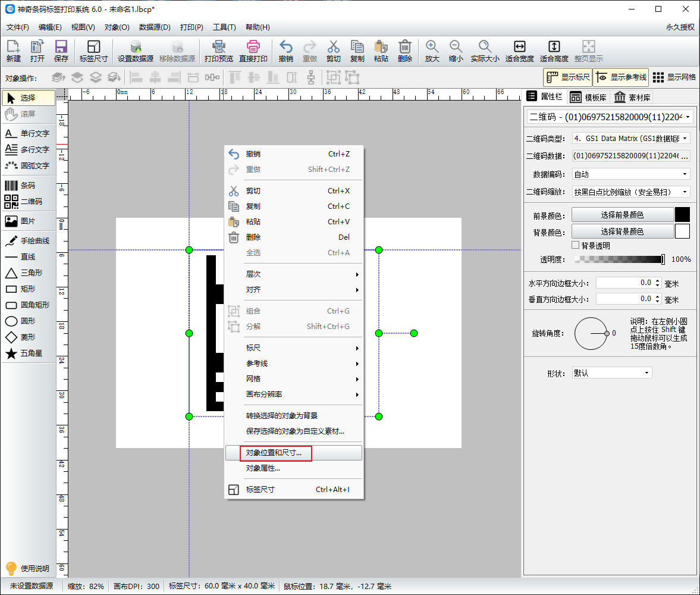Enable the 背景透明 checkbox
This screenshot has width=700, height=595.
[575, 245]
